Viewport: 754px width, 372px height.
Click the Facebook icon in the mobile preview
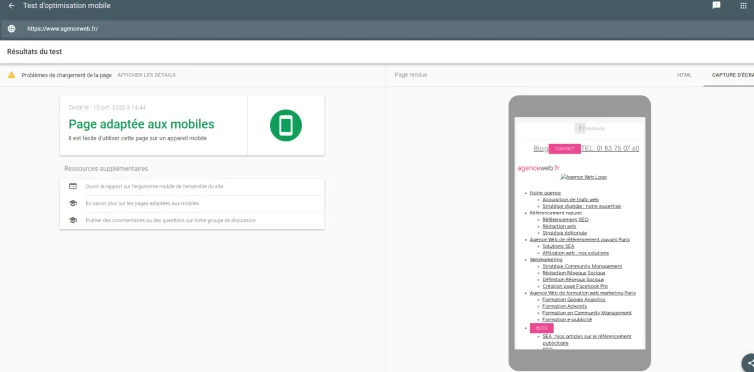580,128
